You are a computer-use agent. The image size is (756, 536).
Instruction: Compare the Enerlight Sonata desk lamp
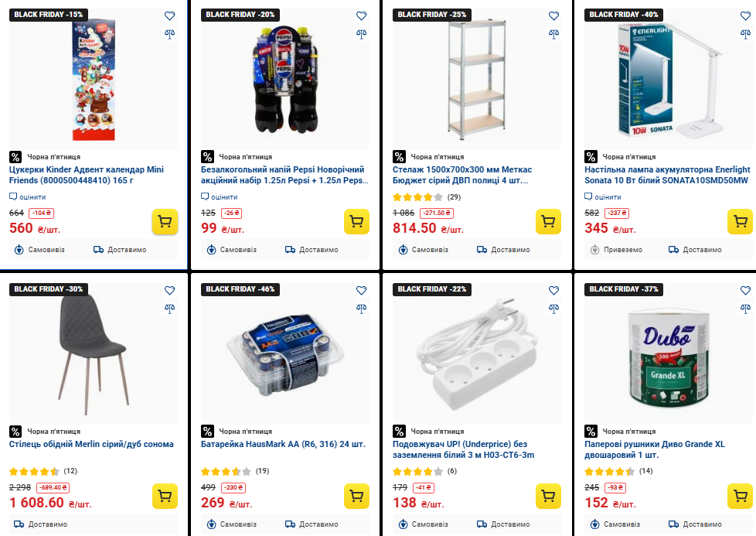(x=744, y=33)
